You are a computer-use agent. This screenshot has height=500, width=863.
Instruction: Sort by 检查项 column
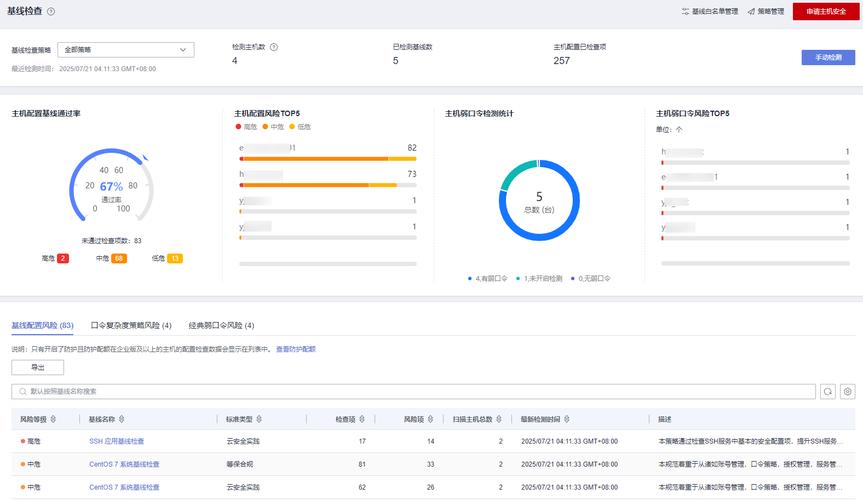click(x=362, y=419)
